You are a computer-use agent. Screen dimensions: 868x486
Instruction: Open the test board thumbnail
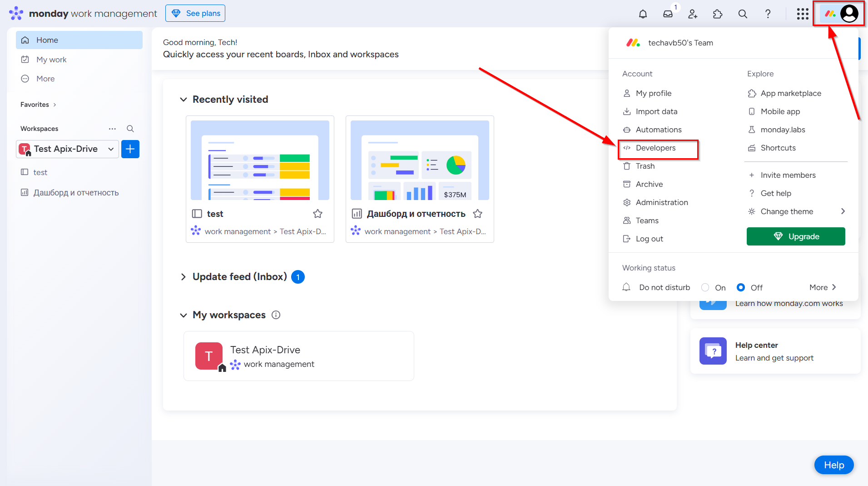point(260,160)
